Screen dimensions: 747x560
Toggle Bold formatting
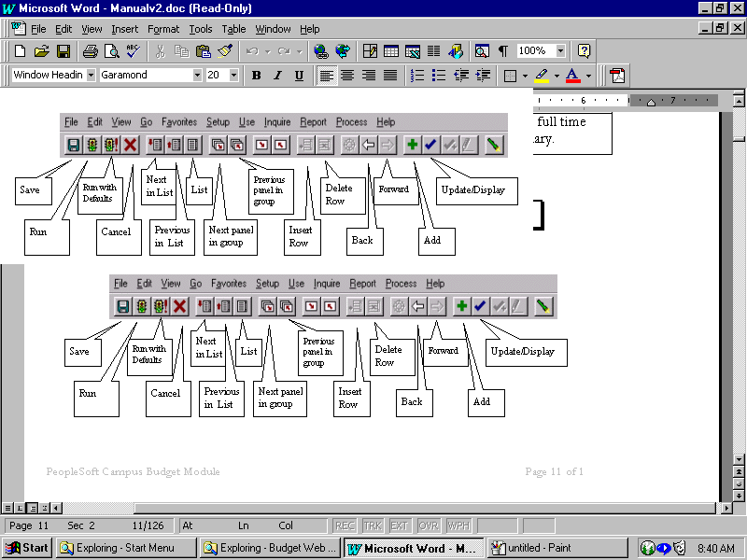257,76
